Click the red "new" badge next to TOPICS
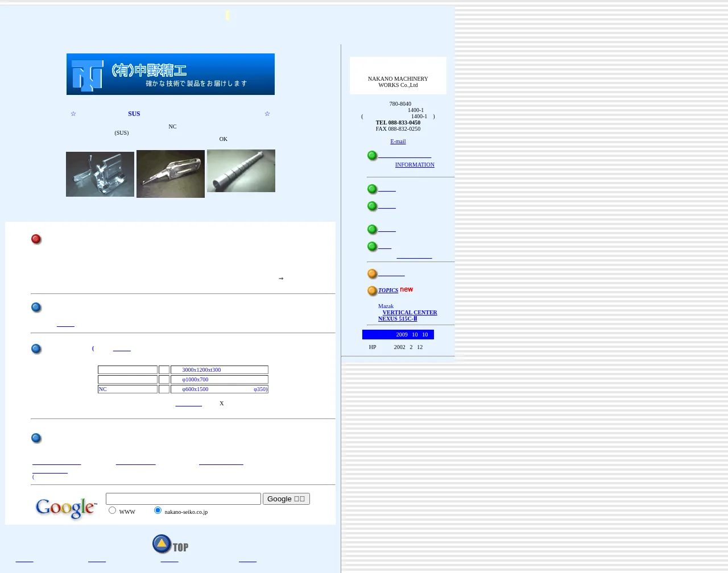This screenshot has width=728, height=573. click(406, 290)
